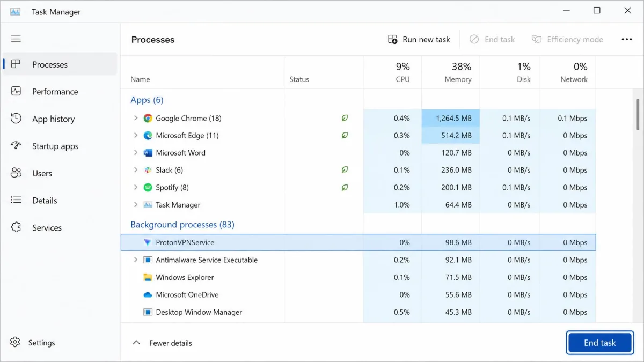Click Chrome's 1,264.5 MB memory cell
The width and height of the screenshot is (644, 362).
coord(451,118)
